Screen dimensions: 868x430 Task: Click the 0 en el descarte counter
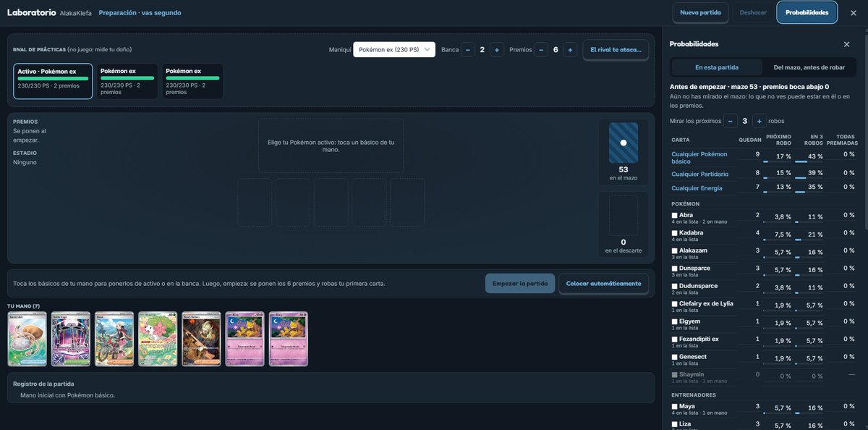click(x=624, y=246)
